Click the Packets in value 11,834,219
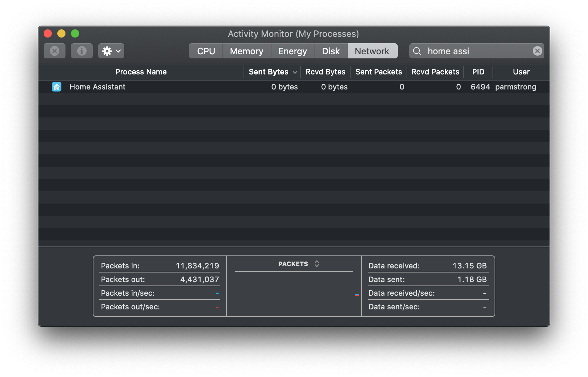 197,266
